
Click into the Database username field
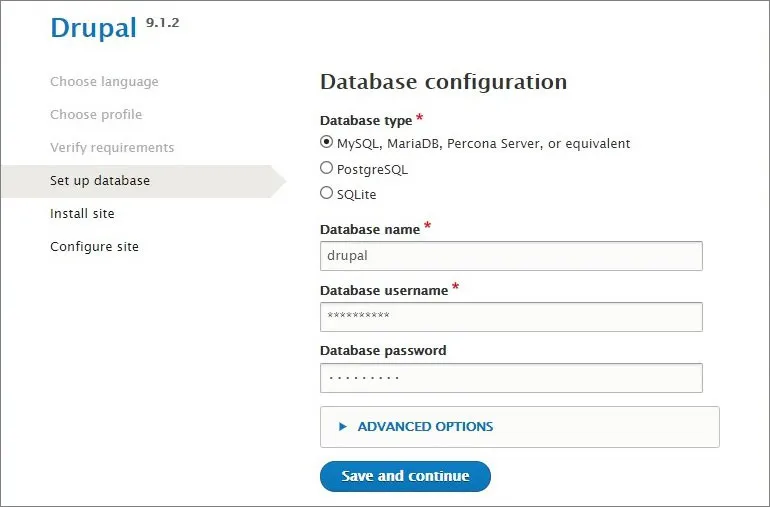click(x=511, y=317)
